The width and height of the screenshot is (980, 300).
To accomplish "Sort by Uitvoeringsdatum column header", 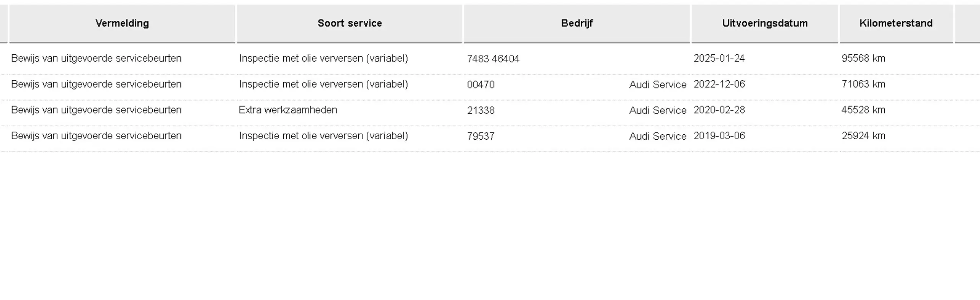I will pos(765,23).
